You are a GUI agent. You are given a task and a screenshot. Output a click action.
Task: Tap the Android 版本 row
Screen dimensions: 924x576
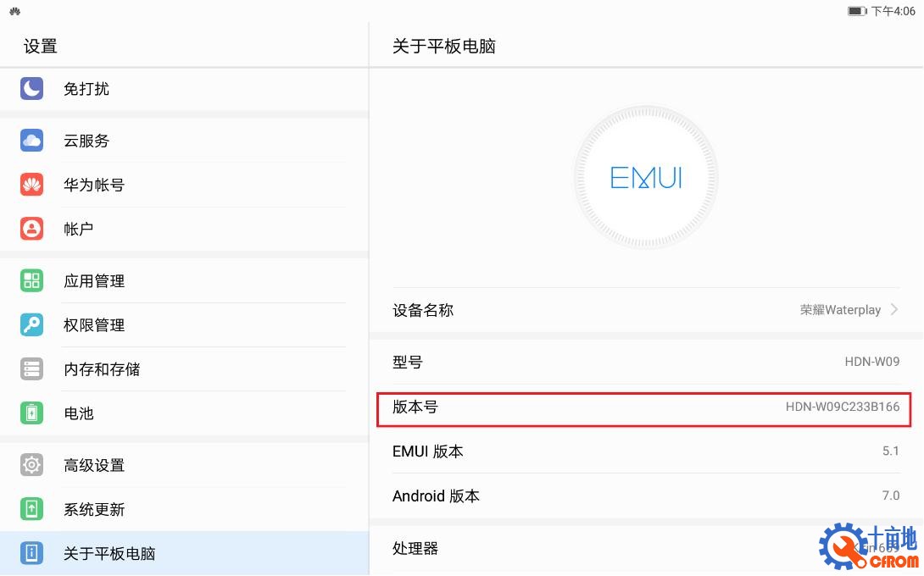point(644,496)
